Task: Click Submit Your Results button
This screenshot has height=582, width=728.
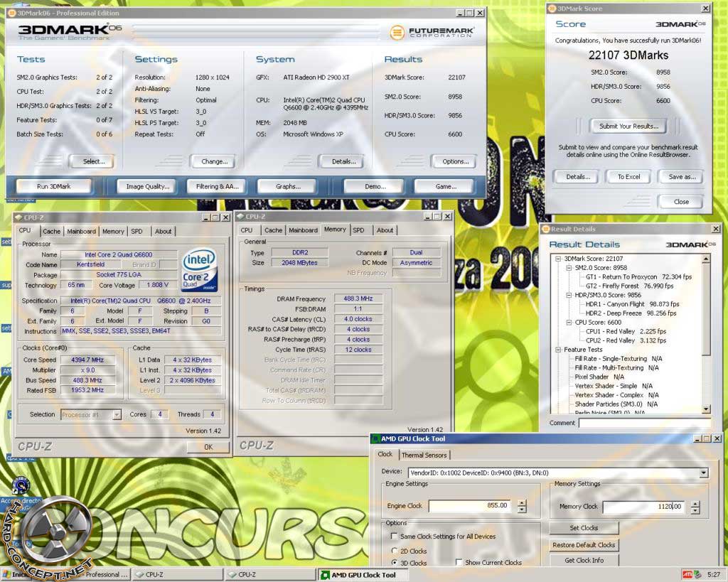Action: [628, 126]
